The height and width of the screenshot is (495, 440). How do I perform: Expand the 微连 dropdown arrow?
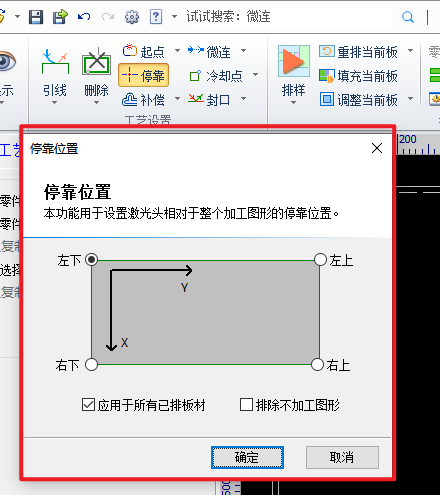244,51
